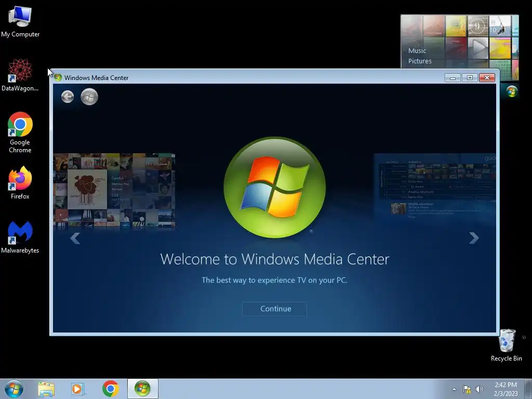The width and height of the screenshot is (532, 399).
Task: Open the Recycle Bin on the desktop
Action: 507,345
